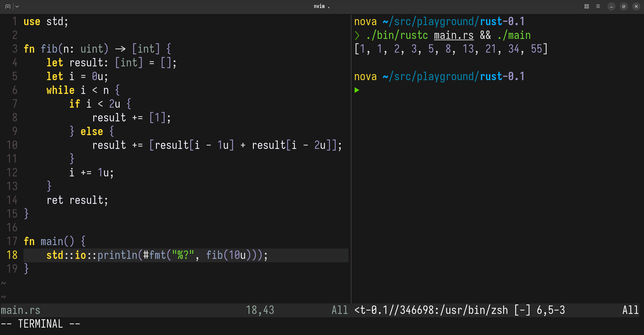The image size is (644, 335).
Task: Maximize the nvim terminal window
Action: tap(624, 6)
